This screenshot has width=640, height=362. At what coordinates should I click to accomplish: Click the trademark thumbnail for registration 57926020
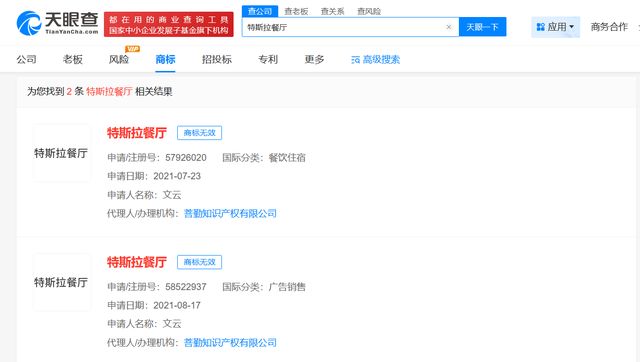(x=62, y=153)
